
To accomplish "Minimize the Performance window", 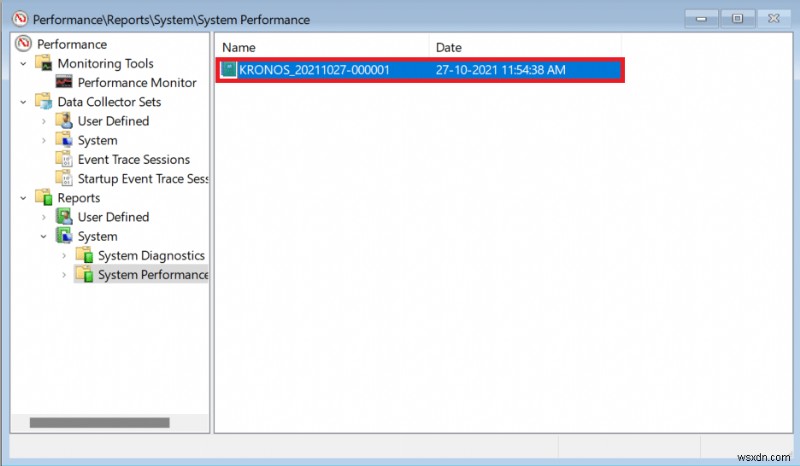I will 701,19.
